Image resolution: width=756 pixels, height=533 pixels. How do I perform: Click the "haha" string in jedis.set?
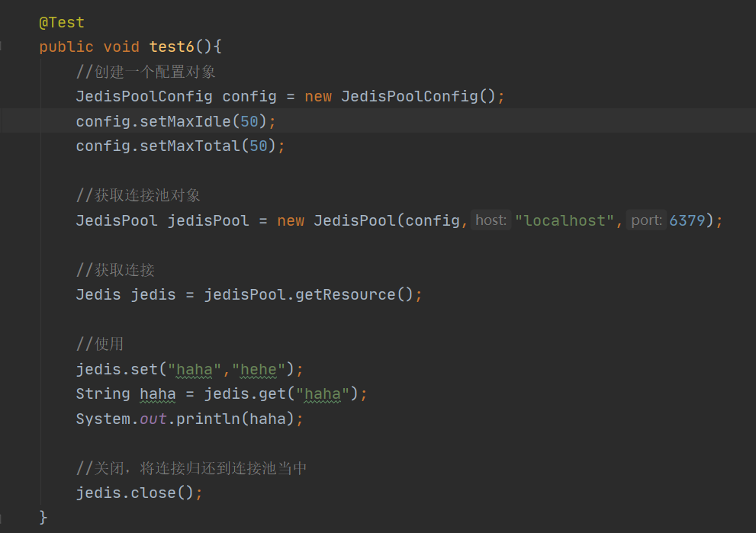tap(195, 370)
